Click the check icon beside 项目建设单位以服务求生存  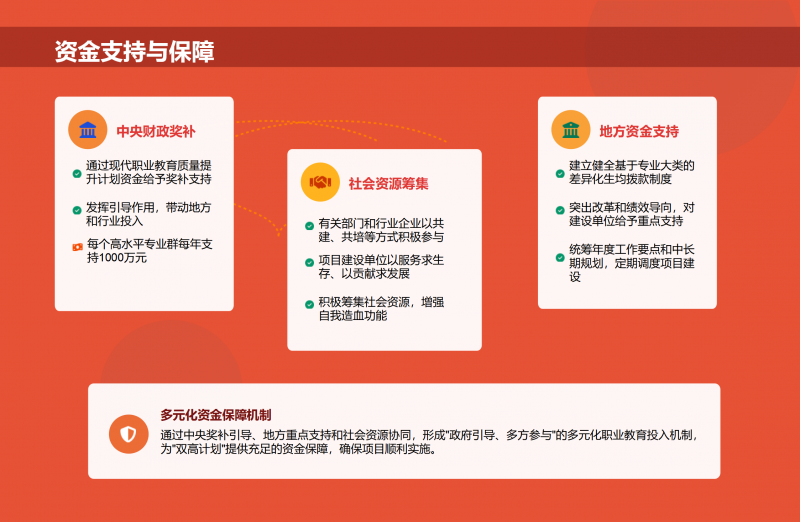click(x=309, y=263)
